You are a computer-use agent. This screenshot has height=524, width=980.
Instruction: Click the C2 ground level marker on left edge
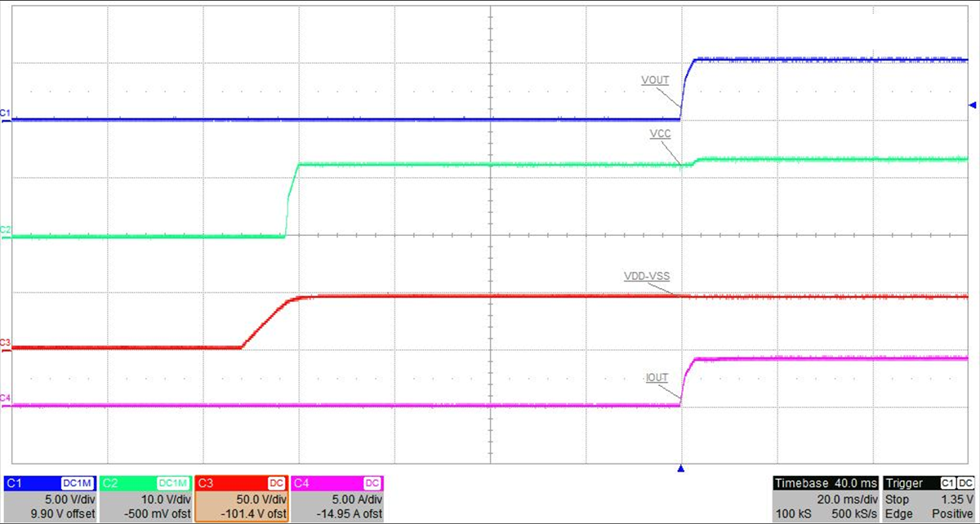(x=5, y=230)
